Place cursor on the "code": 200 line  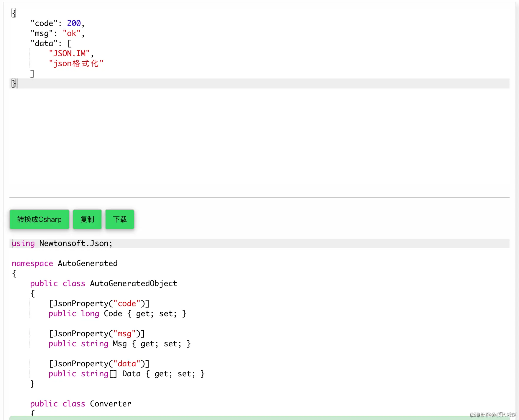[x=58, y=23]
